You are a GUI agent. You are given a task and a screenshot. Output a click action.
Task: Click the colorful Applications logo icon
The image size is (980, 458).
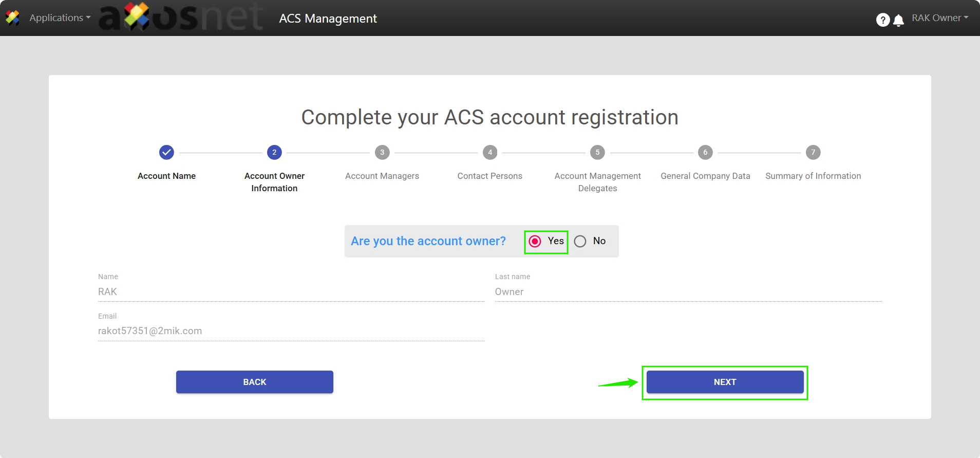(12, 18)
